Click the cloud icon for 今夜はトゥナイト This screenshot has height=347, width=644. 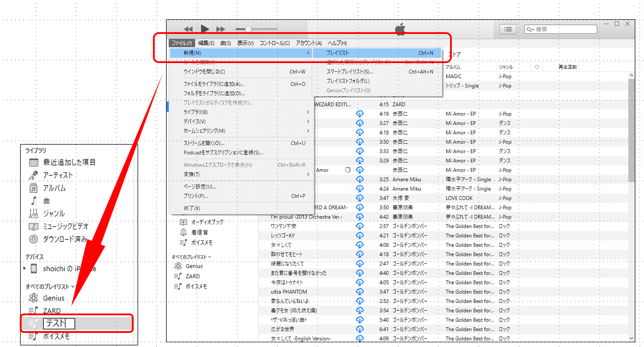point(360,282)
